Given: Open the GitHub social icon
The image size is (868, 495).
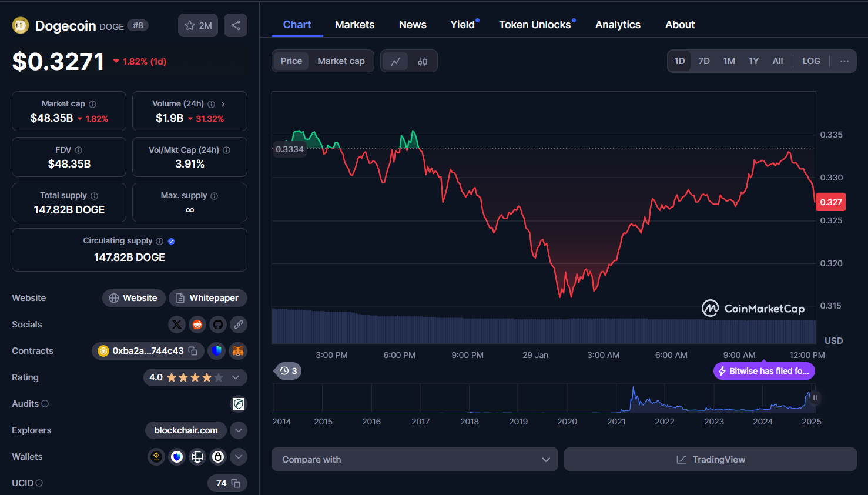Looking at the screenshot, I should pos(218,324).
